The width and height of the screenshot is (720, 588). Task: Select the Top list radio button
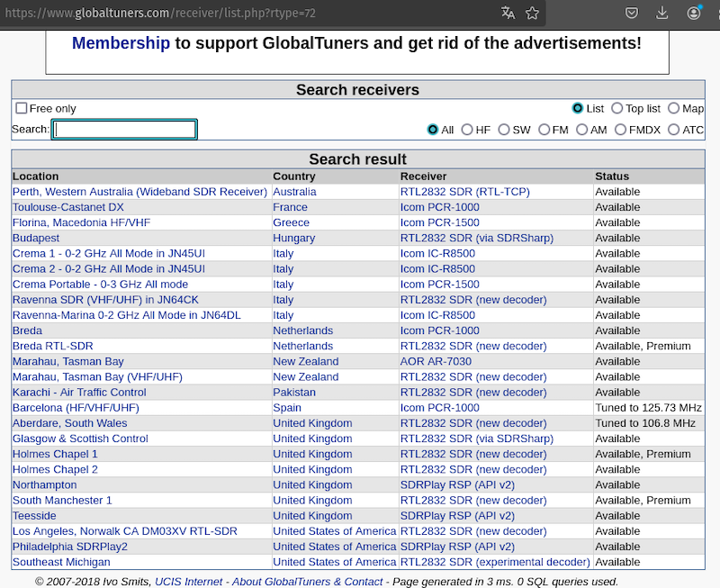point(617,108)
